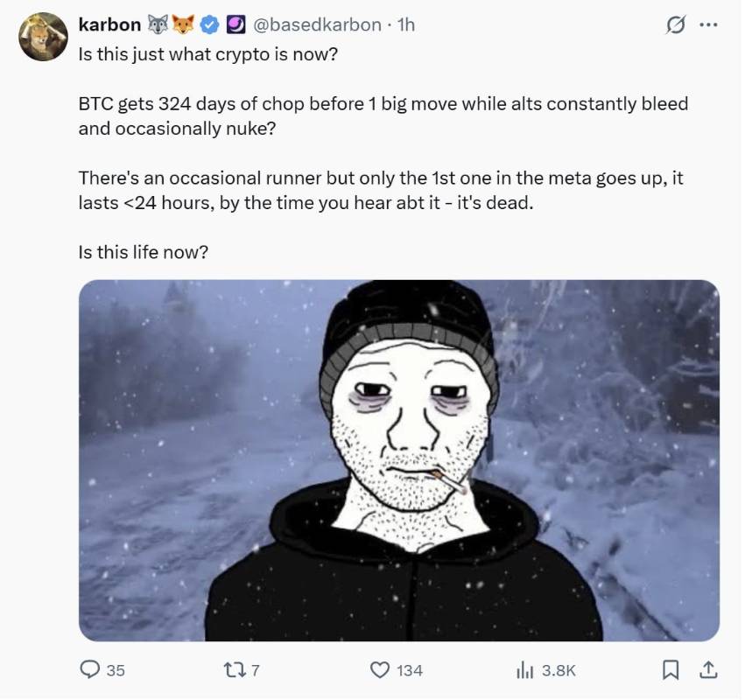The height and width of the screenshot is (700, 752).
Task: Bookmark this post
Action: [671, 669]
